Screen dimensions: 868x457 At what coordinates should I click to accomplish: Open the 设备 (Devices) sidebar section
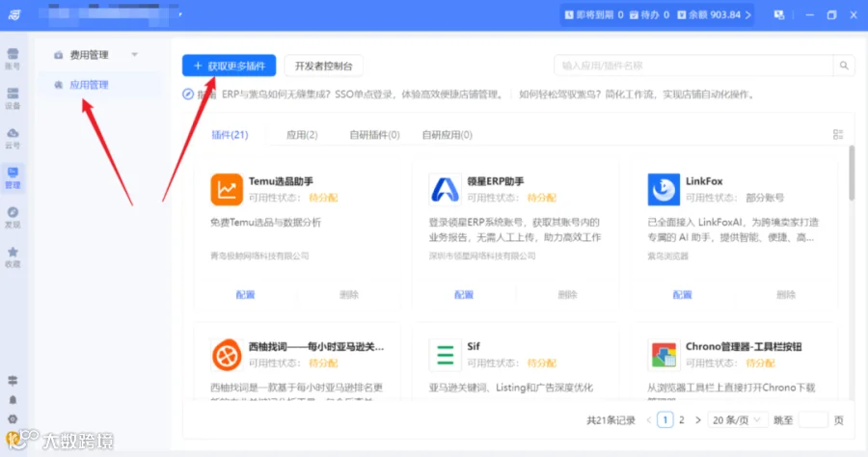tap(13, 98)
